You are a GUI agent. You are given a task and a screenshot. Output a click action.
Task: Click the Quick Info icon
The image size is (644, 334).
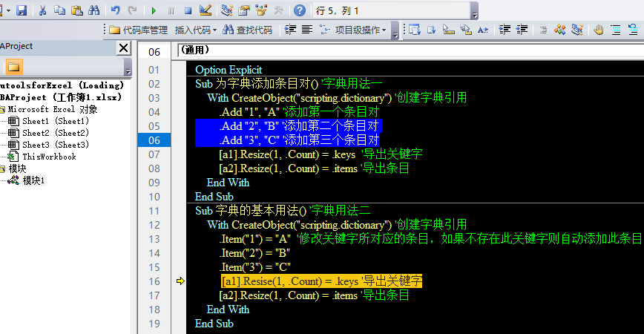pyautogui.click(x=448, y=30)
